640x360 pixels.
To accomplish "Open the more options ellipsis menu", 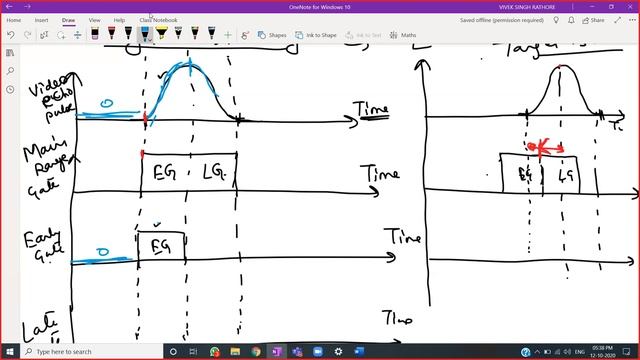I will click(632, 20).
